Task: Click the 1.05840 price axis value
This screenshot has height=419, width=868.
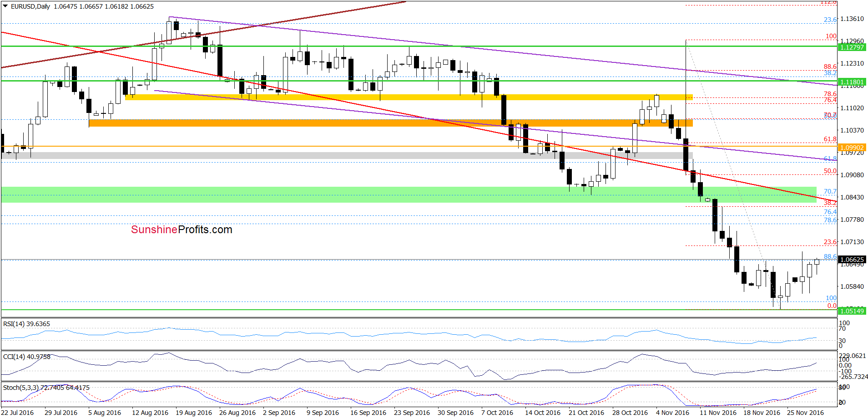Action: click(x=852, y=286)
